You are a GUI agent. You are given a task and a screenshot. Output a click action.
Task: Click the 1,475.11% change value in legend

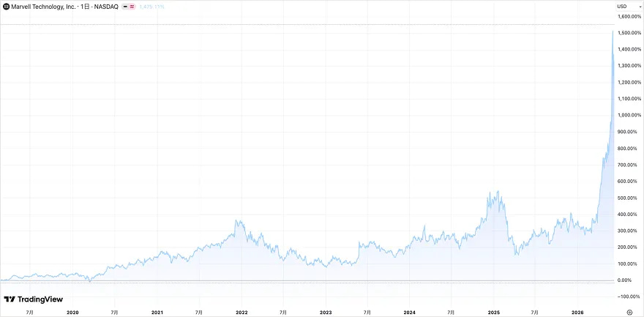coord(152,7)
